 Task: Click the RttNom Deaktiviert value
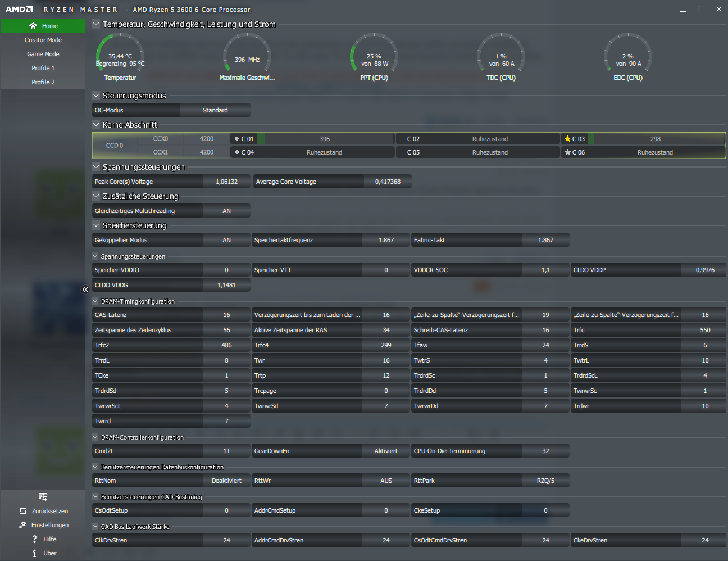click(226, 481)
